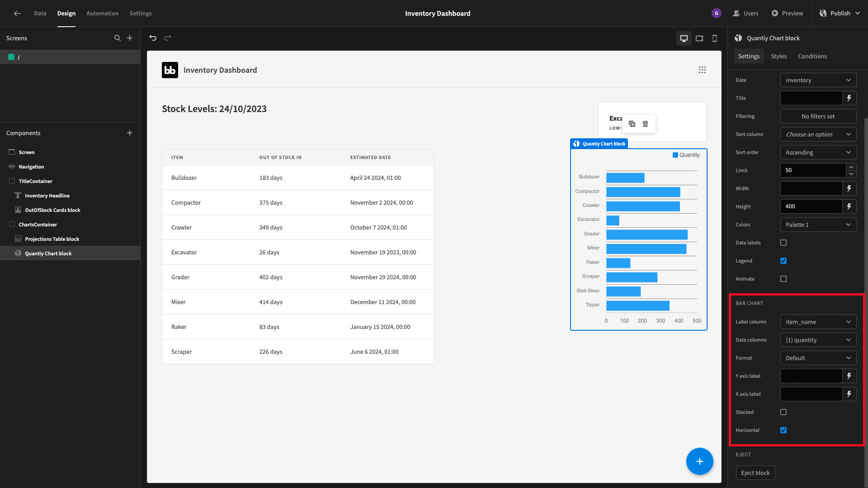Image resolution: width=868 pixels, height=488 pixels.
Task: Delete the selected block via trash icon
Action: click(646, 124)
